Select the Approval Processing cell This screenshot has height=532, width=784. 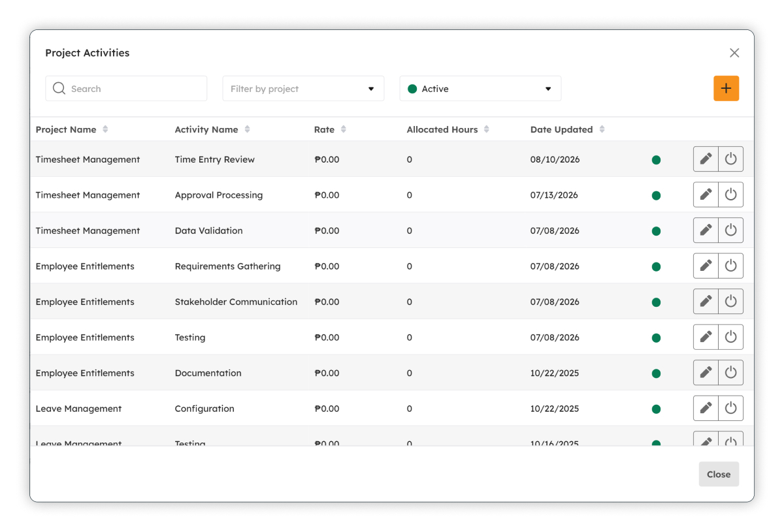[x=218, y=195]
